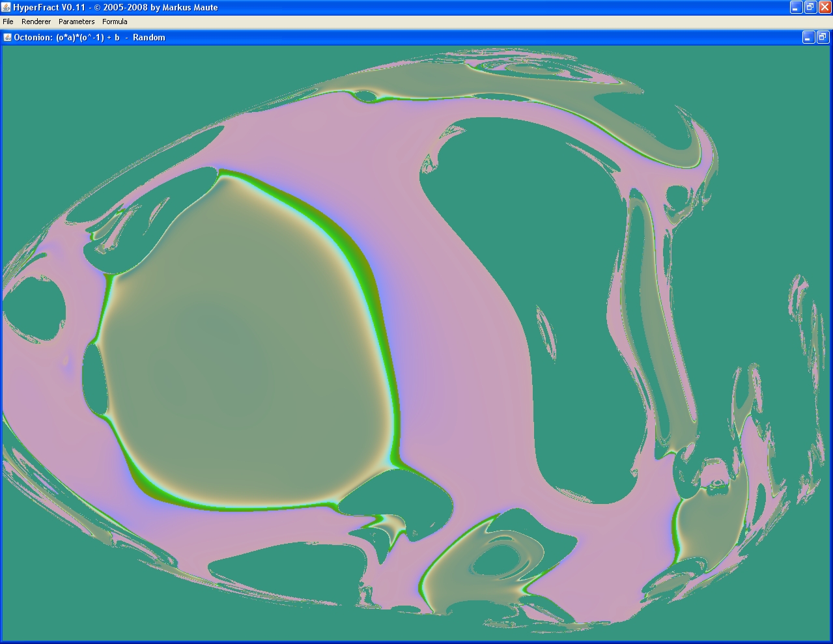Viewport: 833px width, 644px height.
Task: Open the Formula menu
Action: tap(115, 21)
